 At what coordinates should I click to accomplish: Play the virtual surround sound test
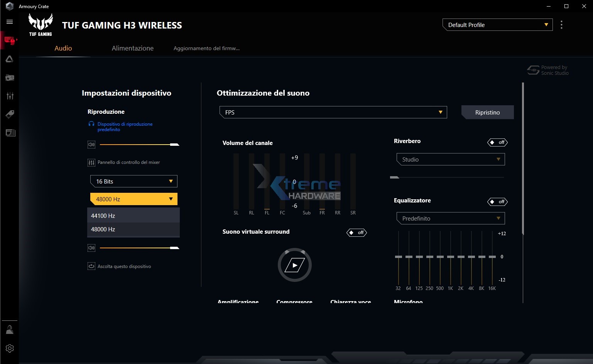295,265
